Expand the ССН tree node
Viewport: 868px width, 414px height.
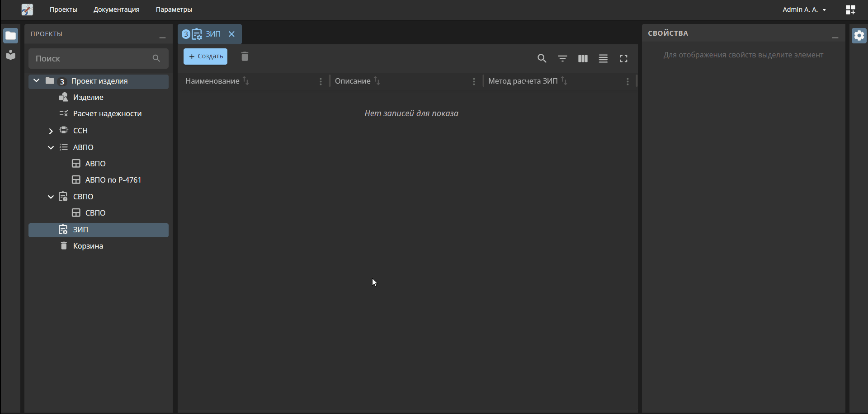(51, 131)
